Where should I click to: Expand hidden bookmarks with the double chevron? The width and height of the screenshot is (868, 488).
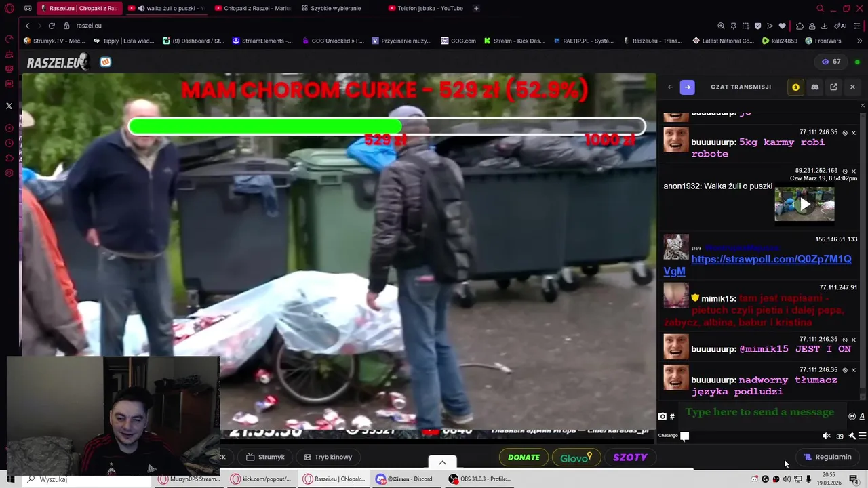[859, 41]
